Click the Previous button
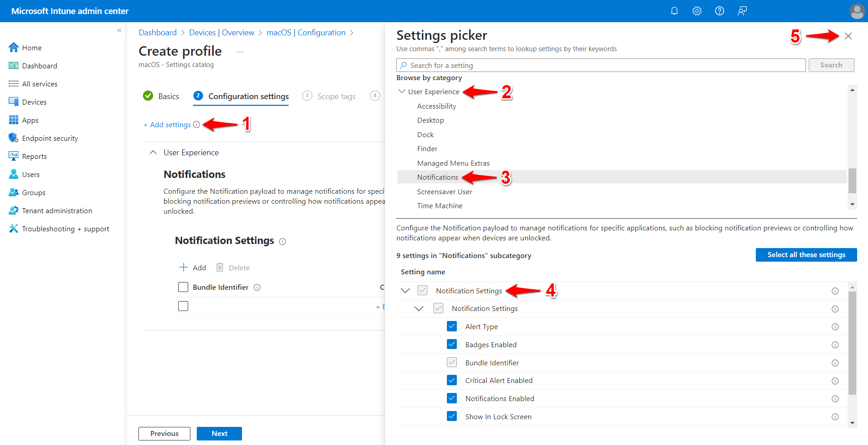The height and width of the screenshot is (445, 868). point(164,434)
